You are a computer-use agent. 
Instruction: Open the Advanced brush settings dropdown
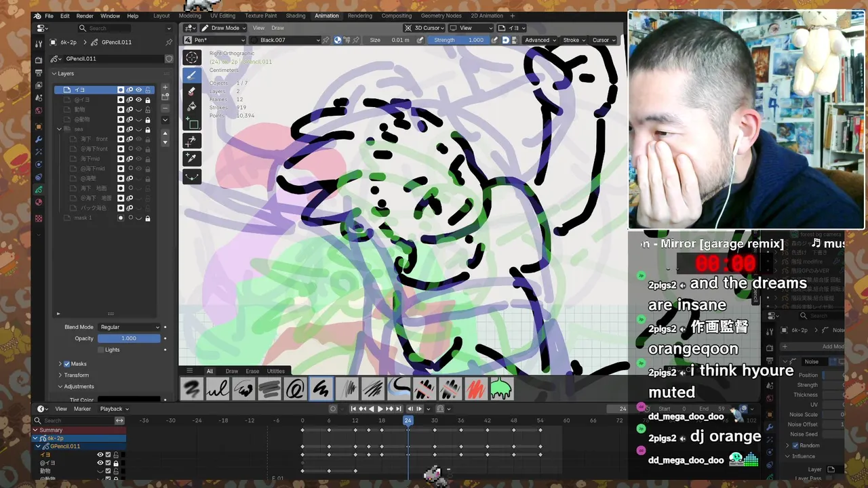click(x=540, y=40)
